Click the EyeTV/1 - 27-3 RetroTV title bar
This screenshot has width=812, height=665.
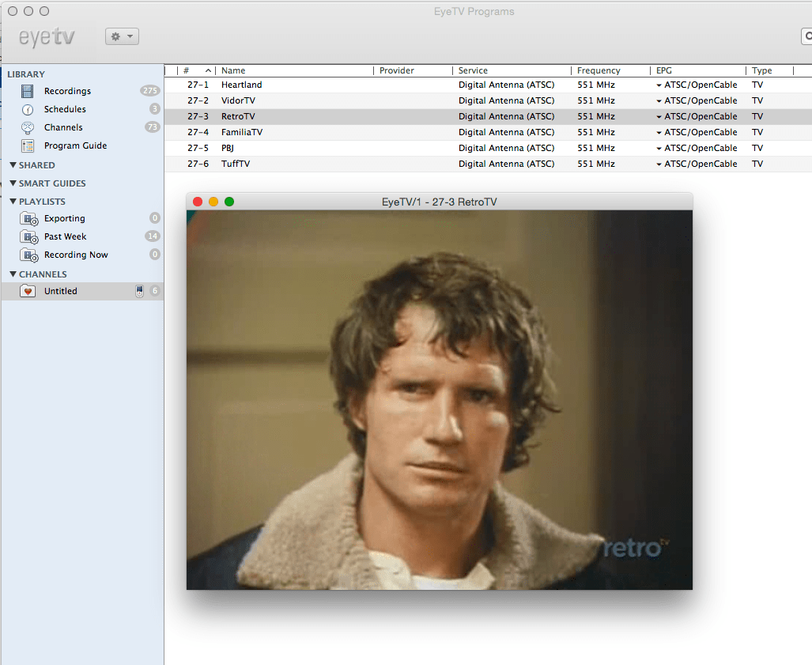[x=439, y=202]
